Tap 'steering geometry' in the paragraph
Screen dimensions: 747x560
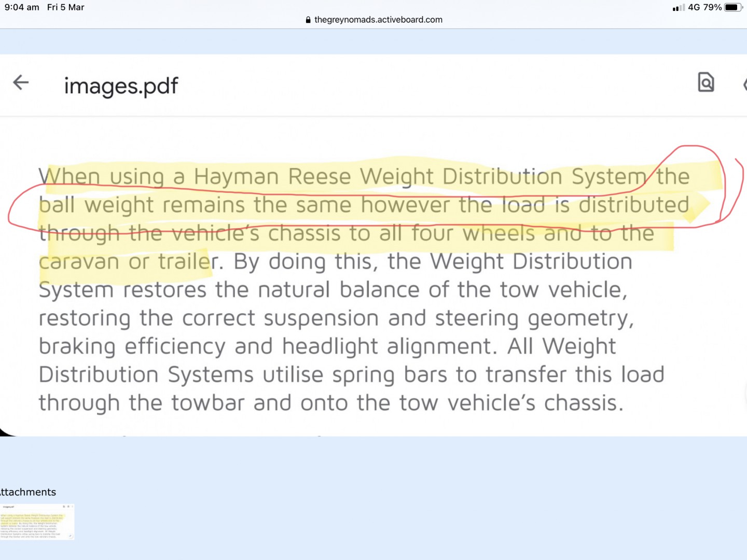[x=534, y=318]
